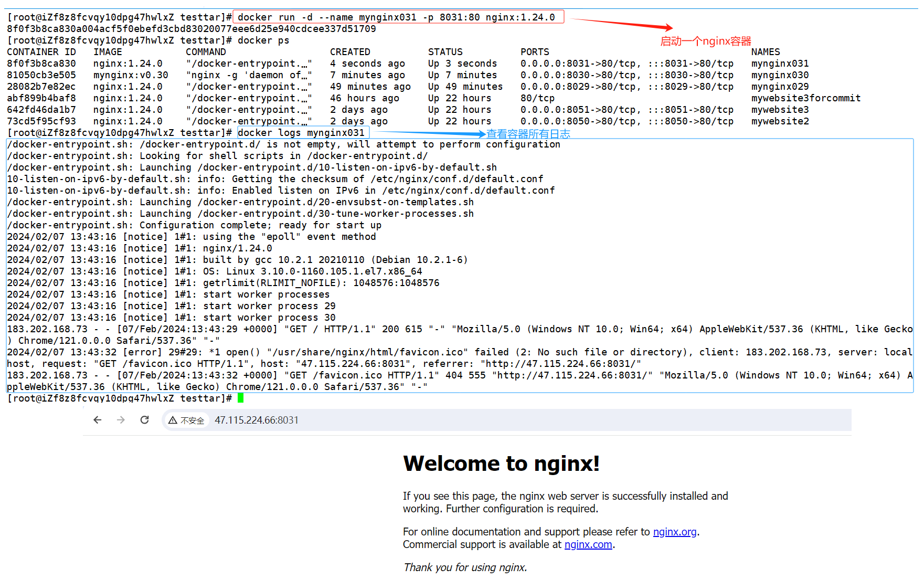The image size is (924, 579).
Task: Click the CREATED column header
Action: pyautogui.click(x=350, y=52)
